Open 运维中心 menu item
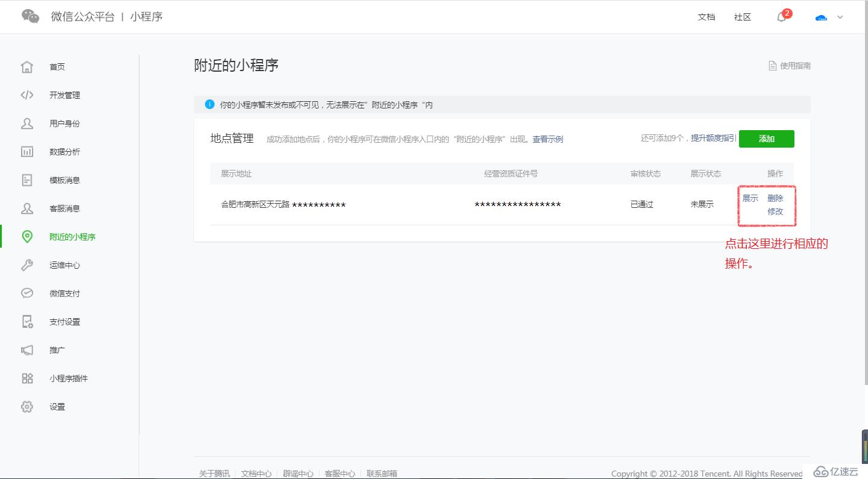868x479 pixels. (64, 265)
